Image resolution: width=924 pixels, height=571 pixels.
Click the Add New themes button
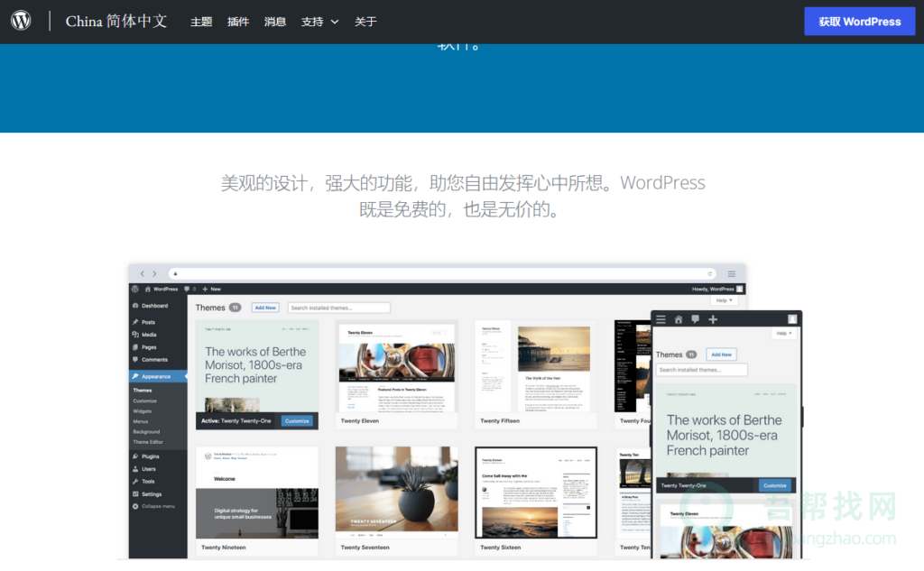(x=265, y=307)
